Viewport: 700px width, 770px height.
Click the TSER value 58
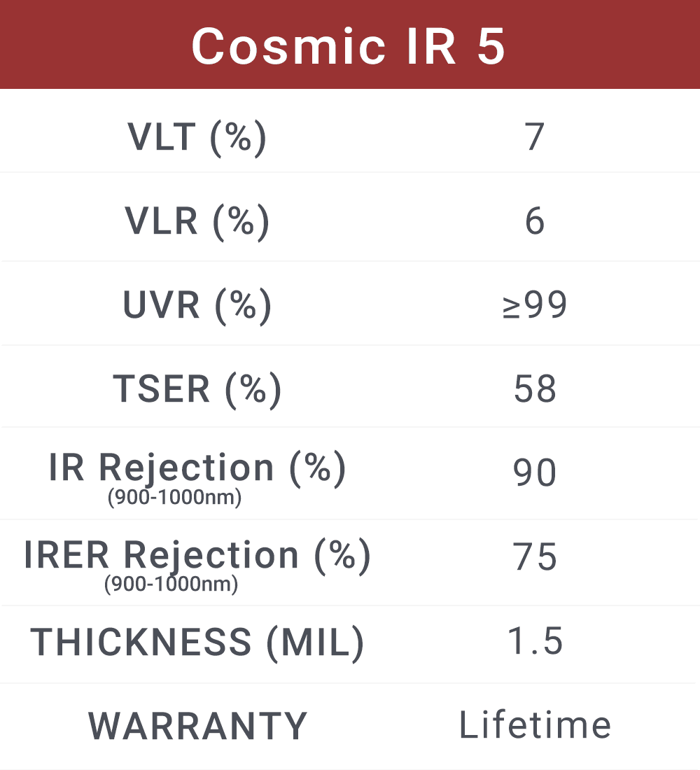(535, 388)
